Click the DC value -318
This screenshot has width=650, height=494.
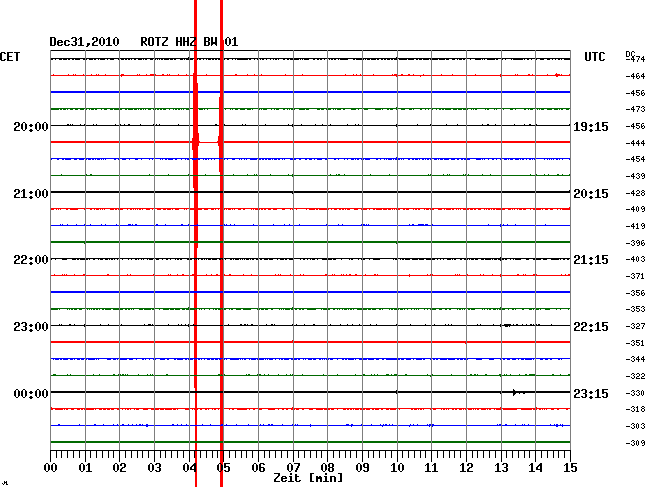pyautogui.click(x=635, y=409)
